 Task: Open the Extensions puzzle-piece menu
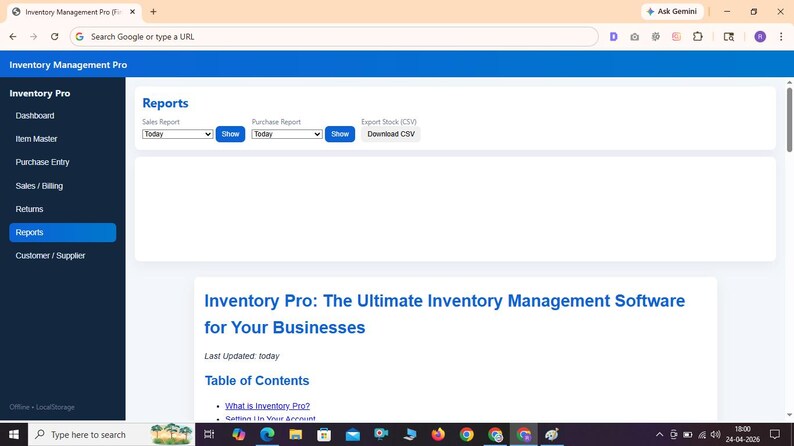tap(698, 36)
